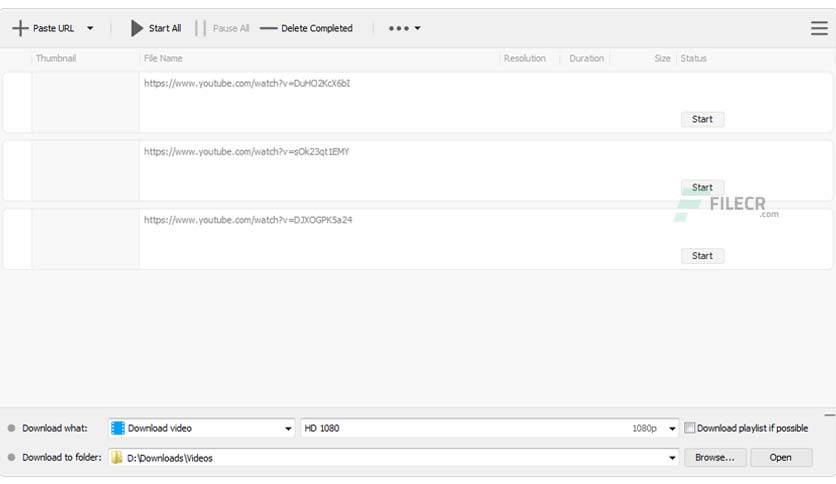Click the thumbnail of the sOk23qt1EMY row
The width and height of the screenshot is (836, 484).
[85, 171]
